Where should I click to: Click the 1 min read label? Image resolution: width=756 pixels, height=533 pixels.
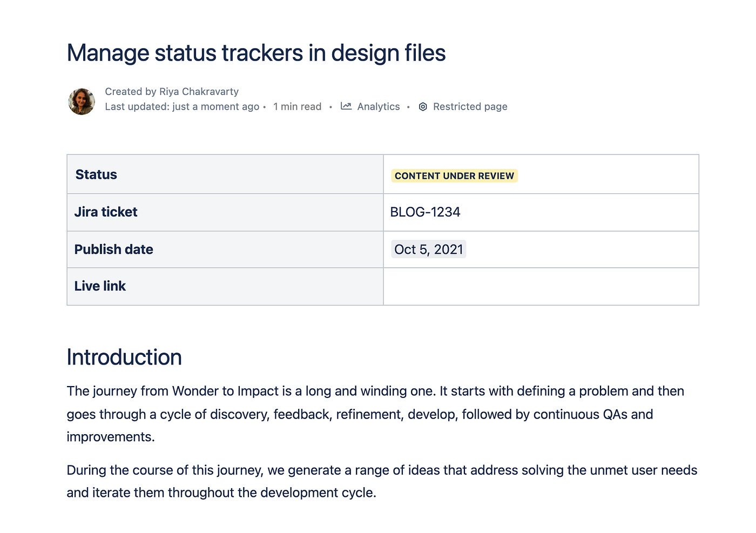pos(297,107)
